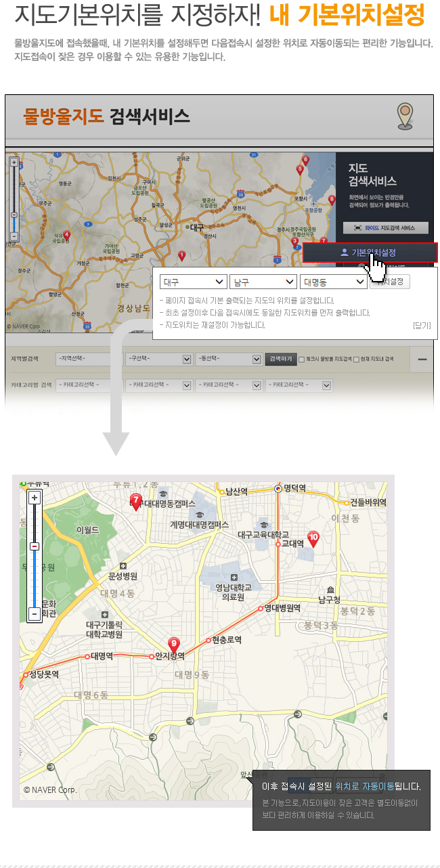Click the 와이드 지도검색 서비스 button

386,228
